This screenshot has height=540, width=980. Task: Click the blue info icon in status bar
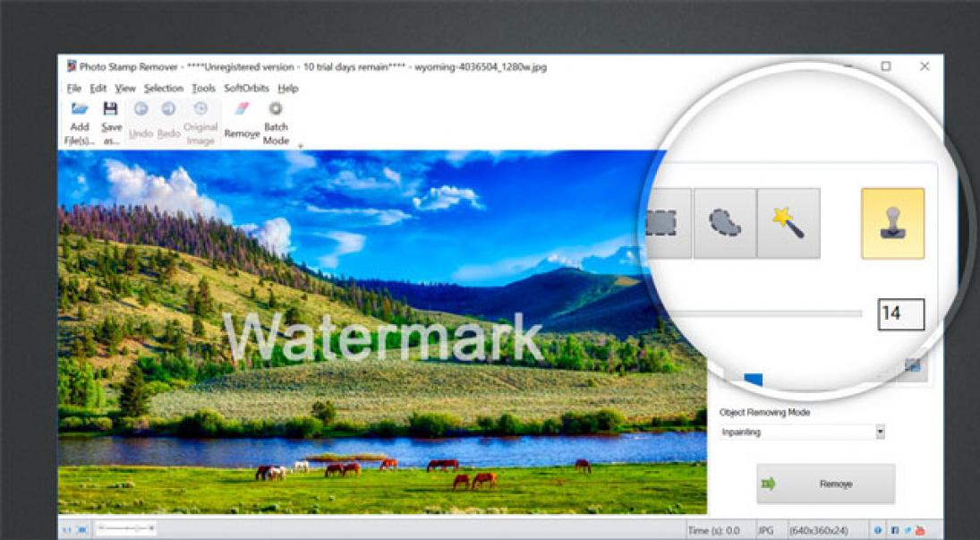[x=880, y=530]
